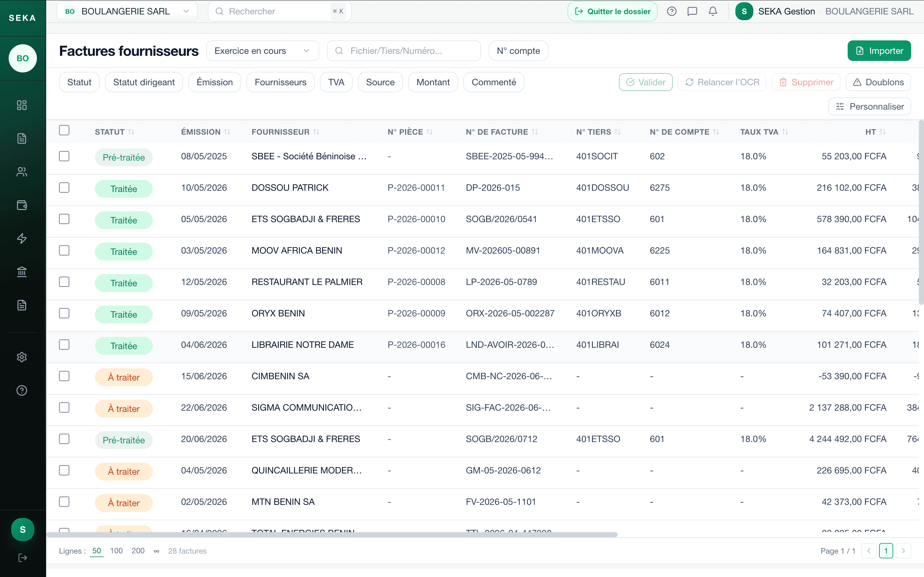924x577 pixels.
Task: Open the dashboard grid icon in sidebar
Action: 22,105
